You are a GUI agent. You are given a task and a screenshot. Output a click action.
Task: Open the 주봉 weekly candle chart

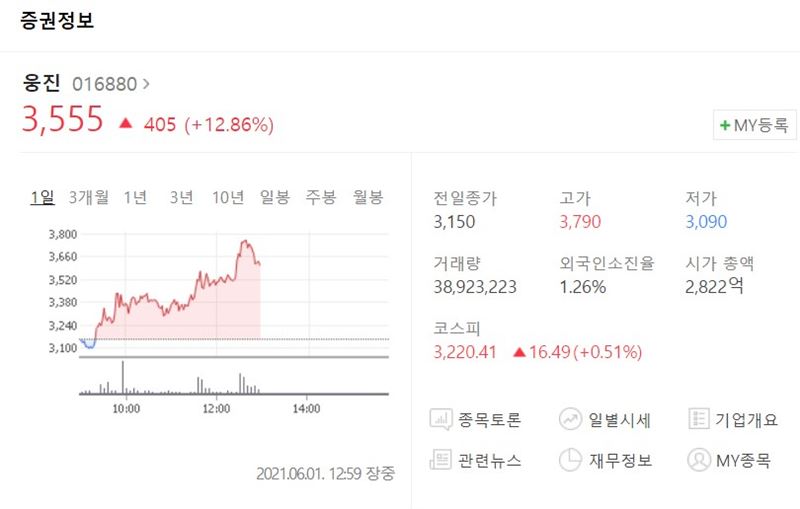coord(321,197)
